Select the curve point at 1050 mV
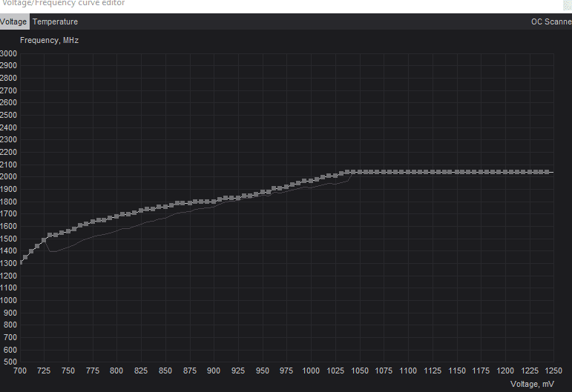 pyautogui.click(x=360, y=172)
